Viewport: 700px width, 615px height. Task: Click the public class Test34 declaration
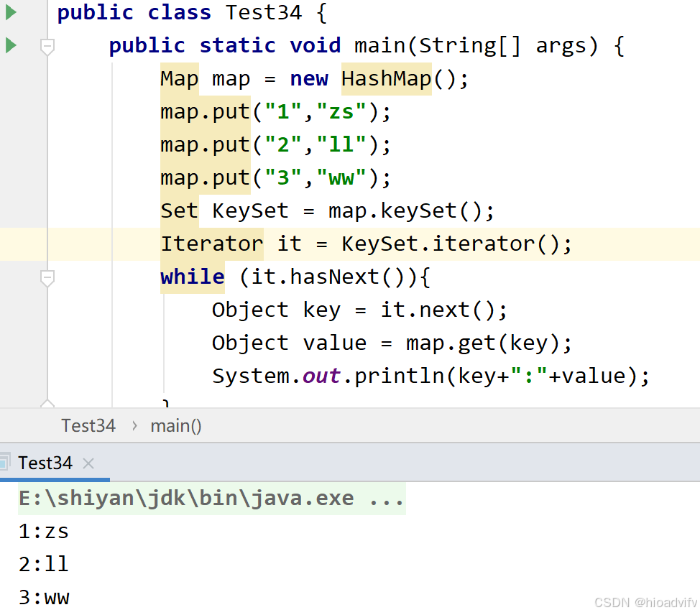pyautogui.click(x=180, y=12)
